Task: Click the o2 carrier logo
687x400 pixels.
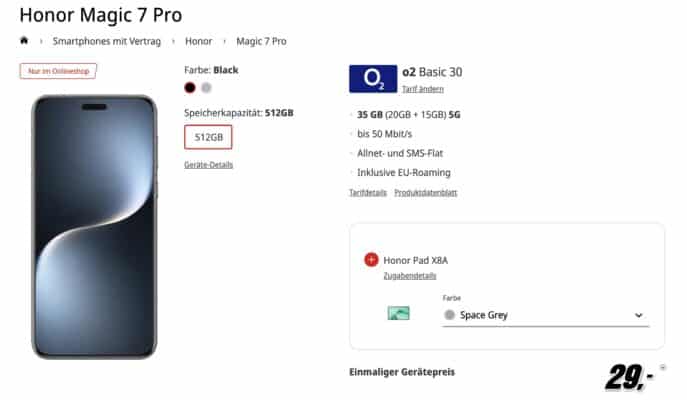Action: (x=373, y=79)
